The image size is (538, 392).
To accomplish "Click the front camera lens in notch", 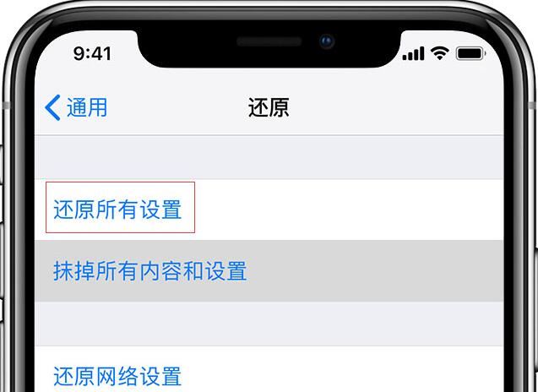I will click(326, 42).
